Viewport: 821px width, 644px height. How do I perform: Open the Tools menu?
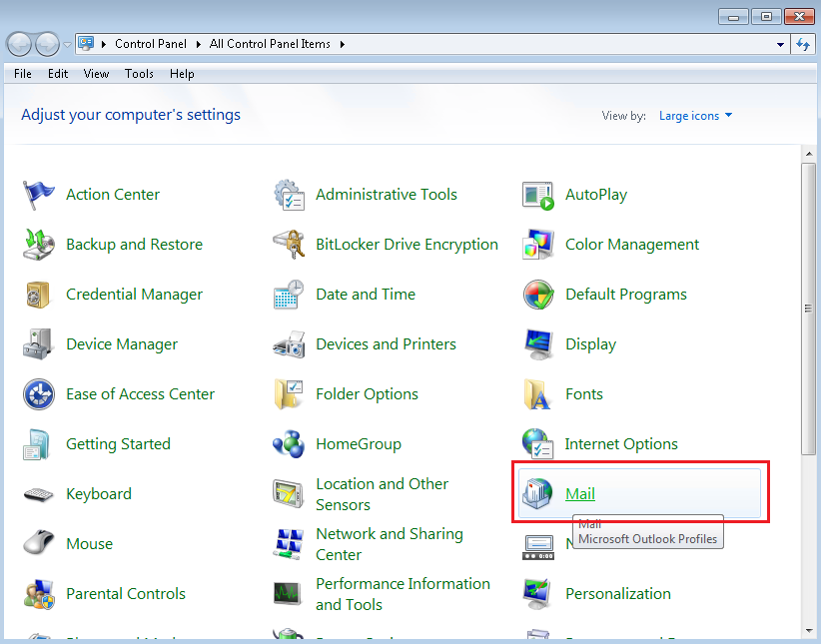point(139,74)
